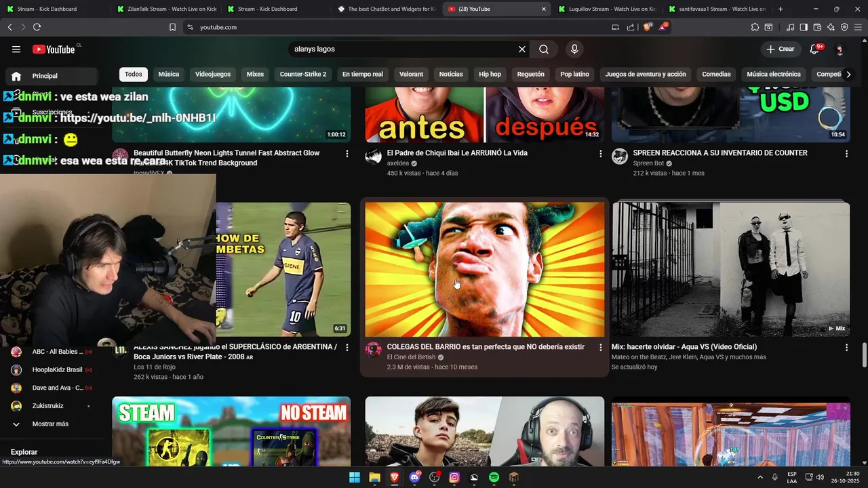Open El Cine del Betish channel link
868x488 pixels.
coord(412,357)
